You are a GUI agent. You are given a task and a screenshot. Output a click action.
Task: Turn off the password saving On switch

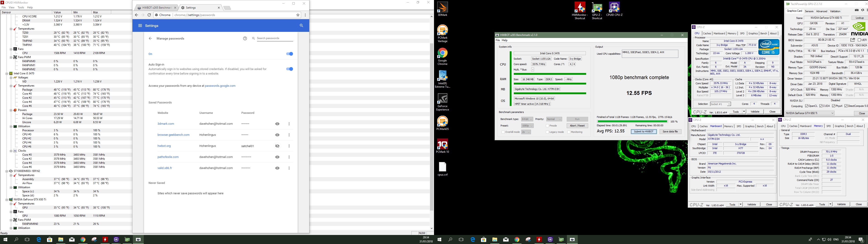pyautogui.click(x=289, y=54)
